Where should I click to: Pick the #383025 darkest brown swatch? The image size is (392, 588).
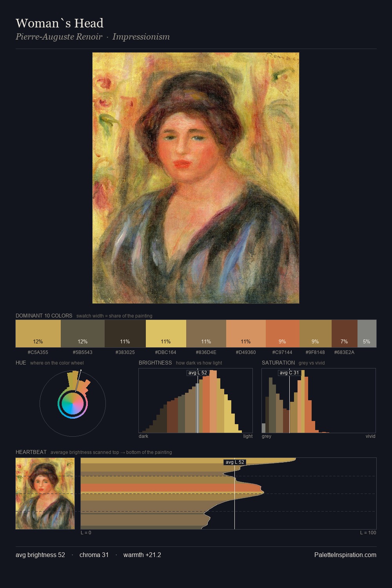125,334
